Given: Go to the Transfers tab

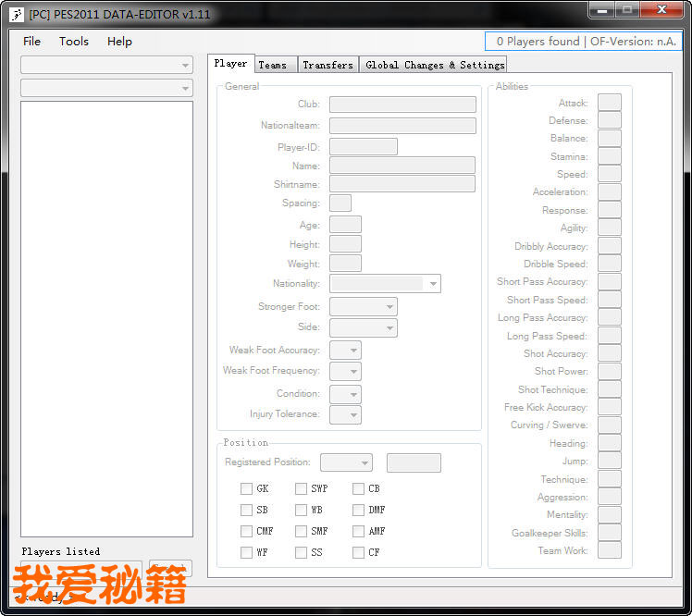Looking at the screenshot, I should pos(327,65).
